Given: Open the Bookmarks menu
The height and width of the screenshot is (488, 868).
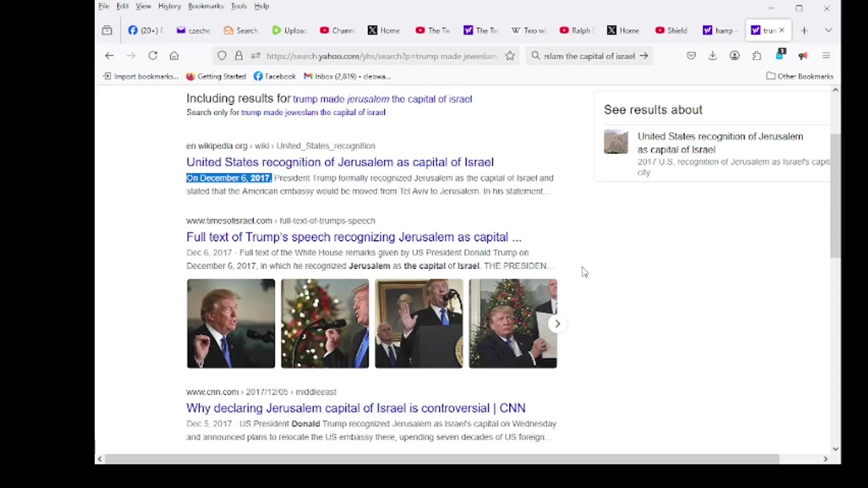Looking at the screenshot, I should tap(205, 6).
